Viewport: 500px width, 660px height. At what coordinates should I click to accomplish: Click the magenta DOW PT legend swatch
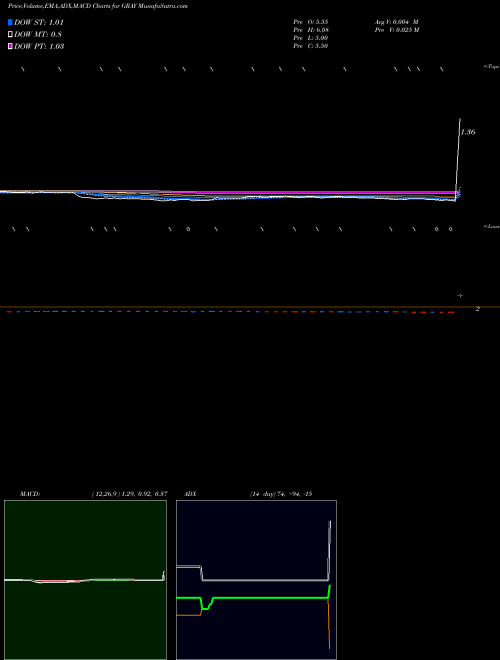[x=10, y=46]
